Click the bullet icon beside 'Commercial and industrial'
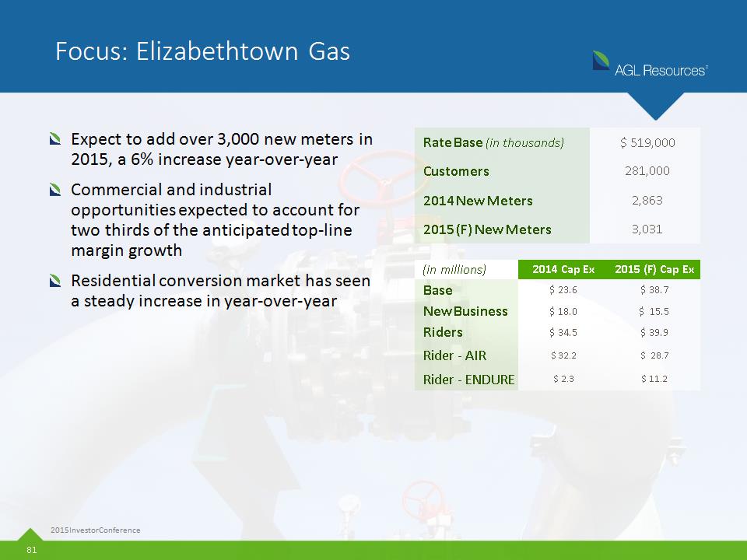The image size is (747, 560). (x=55, y=191)
